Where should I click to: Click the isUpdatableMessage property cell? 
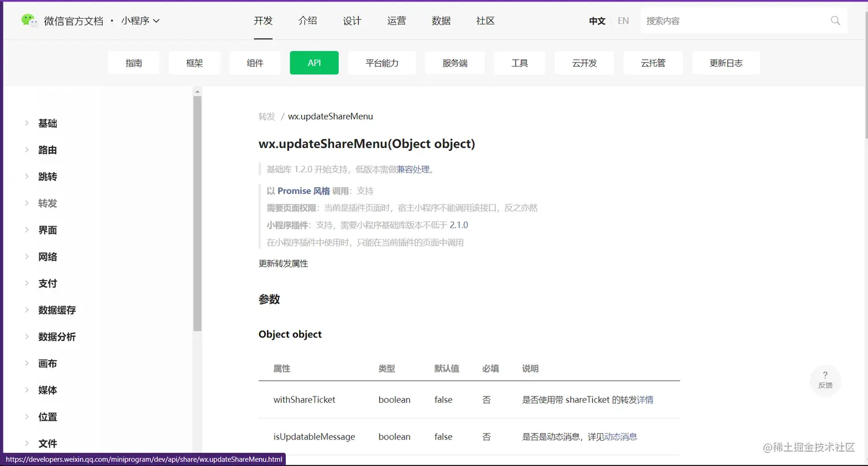pyautogui.click(x=314, y=437)
